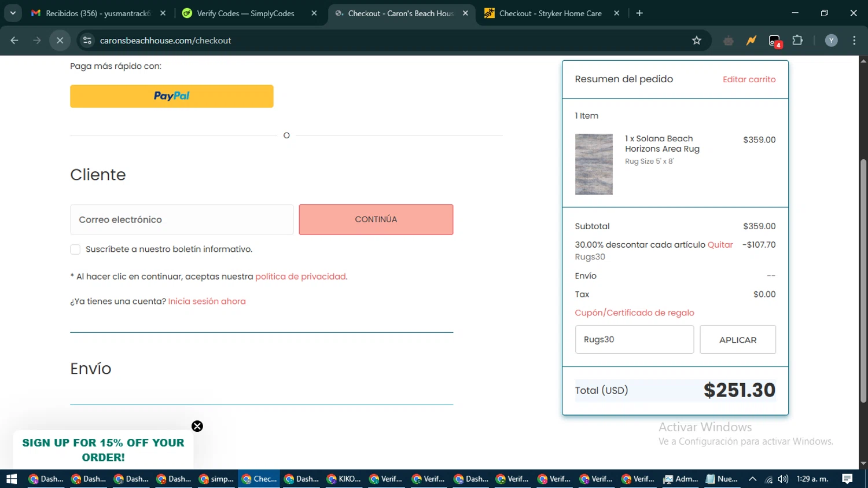Show hidden system tray icons

[x=752, y=479]
